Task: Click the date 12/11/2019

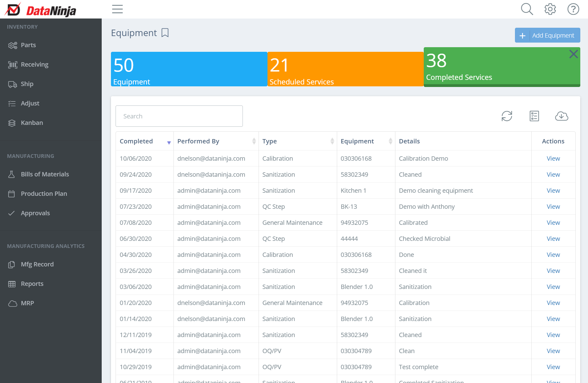Action: click(136, 335)
